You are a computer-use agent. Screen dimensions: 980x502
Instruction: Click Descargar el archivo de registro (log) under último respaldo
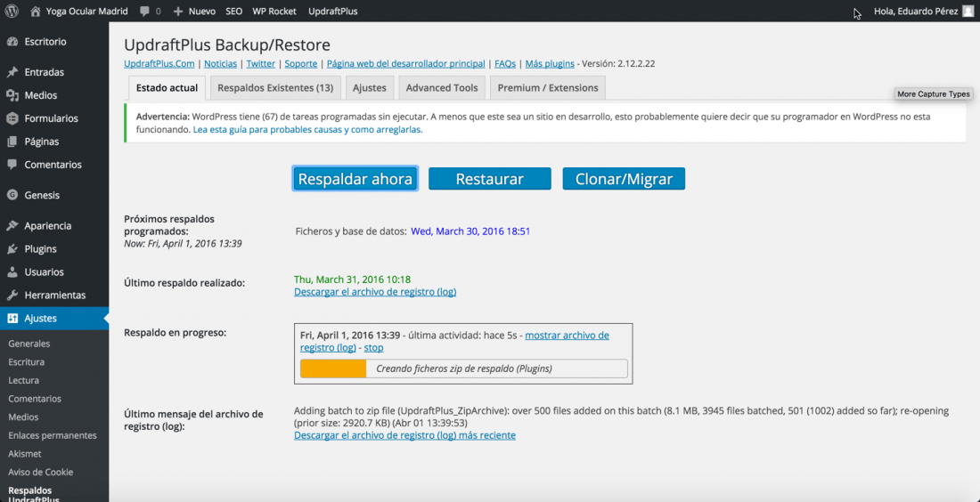point(375,292)
